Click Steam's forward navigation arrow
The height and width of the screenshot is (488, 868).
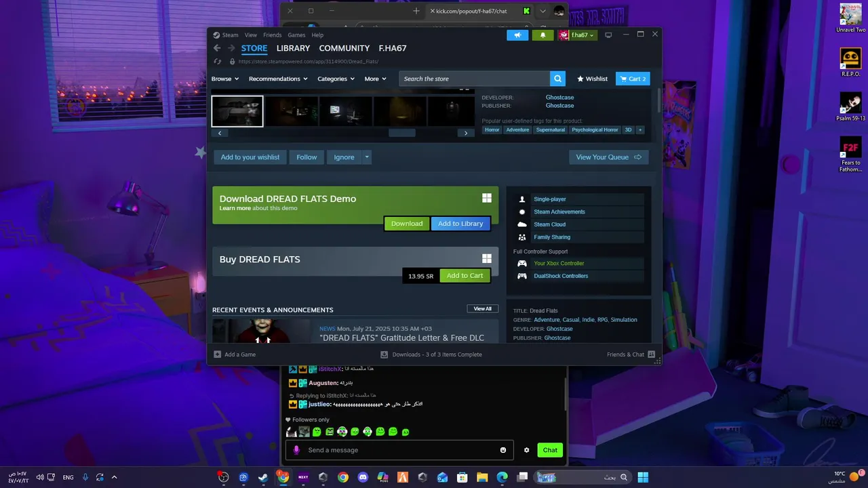[231, 48]
